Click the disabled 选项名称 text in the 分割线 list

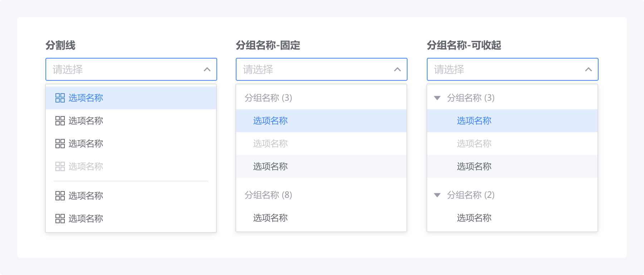[x=86, y=166]
